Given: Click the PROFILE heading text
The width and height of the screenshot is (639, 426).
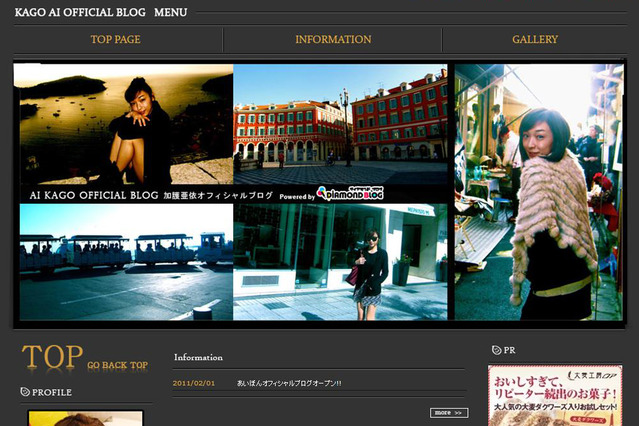Looking at the screenshot, I should coord(52,392).
